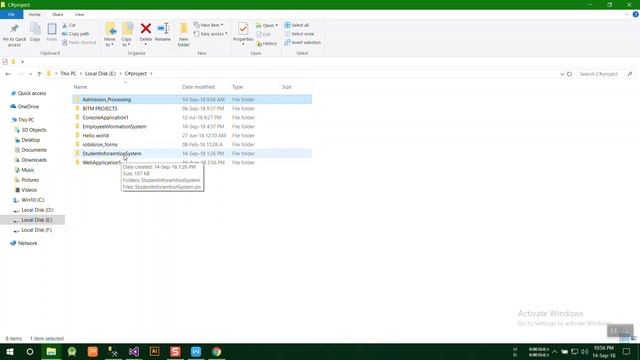Open Music in navigation pane
The image size is (640, 360).
pos(28,170)
